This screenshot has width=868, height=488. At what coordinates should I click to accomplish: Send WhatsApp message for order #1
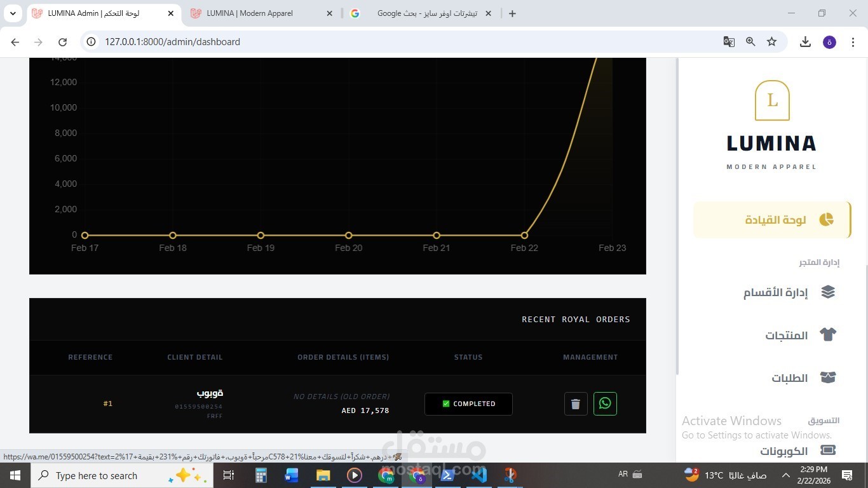(605, 403)
